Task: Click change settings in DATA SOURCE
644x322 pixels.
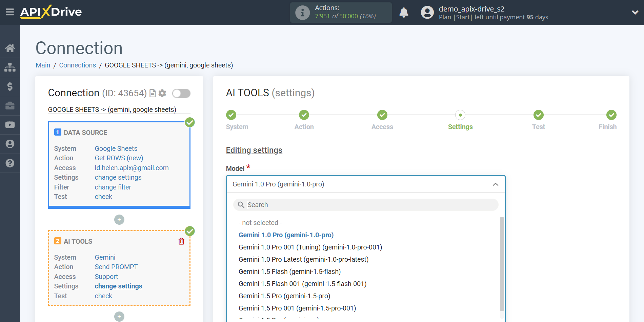Action: coord(118,177)
